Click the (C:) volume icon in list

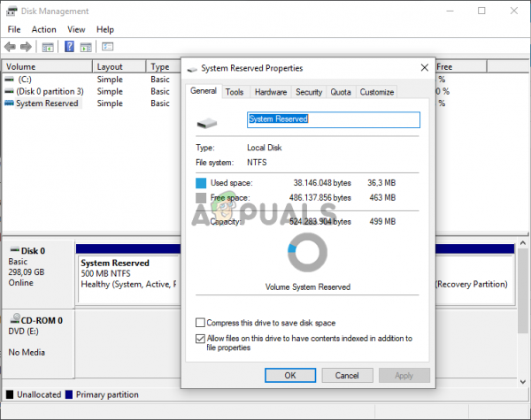pos(10,80)
